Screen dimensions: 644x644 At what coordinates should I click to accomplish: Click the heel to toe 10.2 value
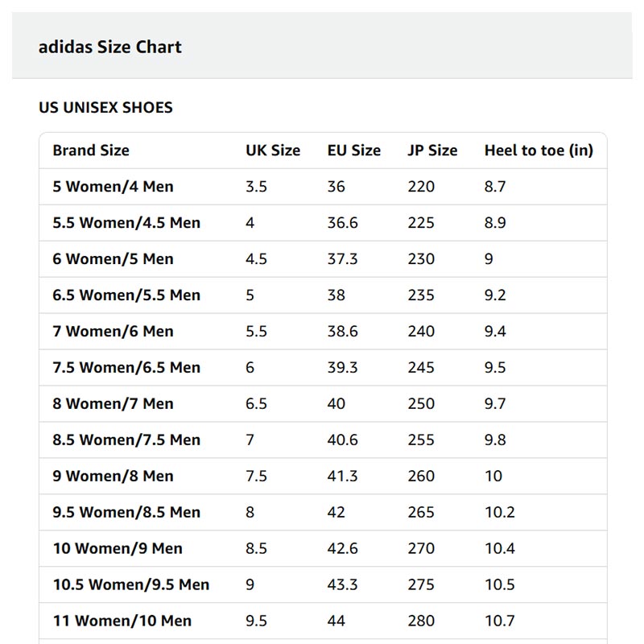500,513
